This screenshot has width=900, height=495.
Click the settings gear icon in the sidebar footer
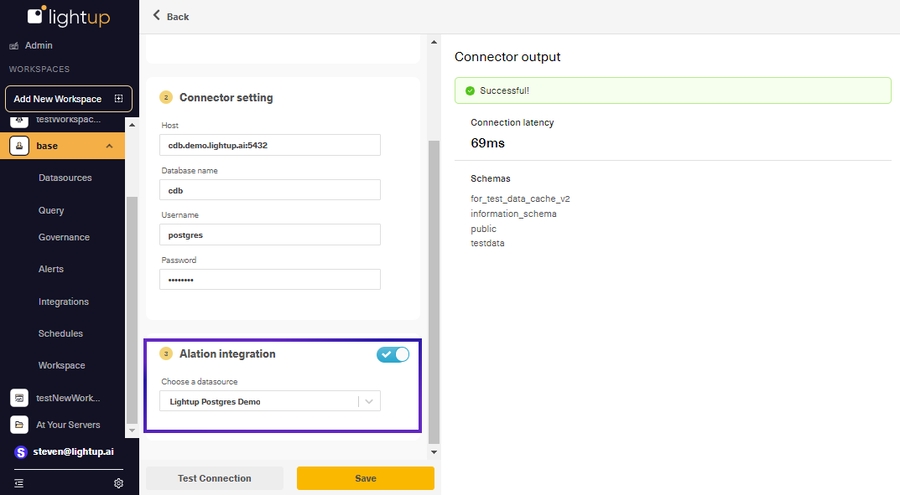point(118,483)
